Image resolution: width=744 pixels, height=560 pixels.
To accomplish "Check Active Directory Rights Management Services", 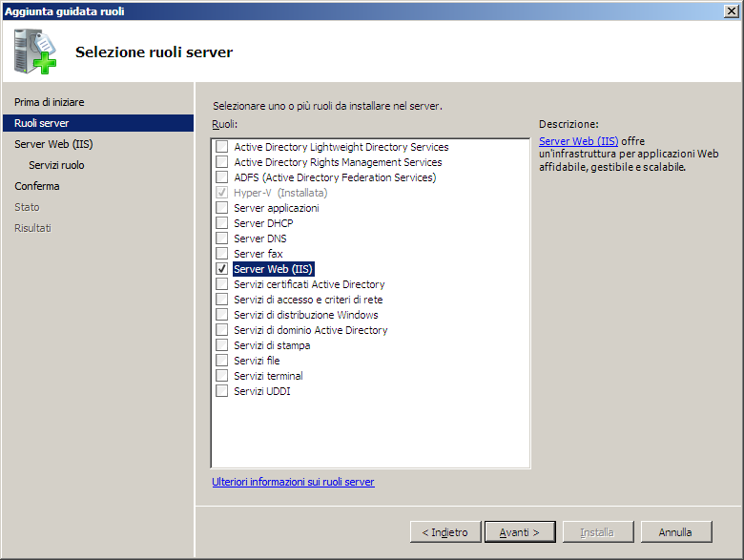I will point(221,162).
